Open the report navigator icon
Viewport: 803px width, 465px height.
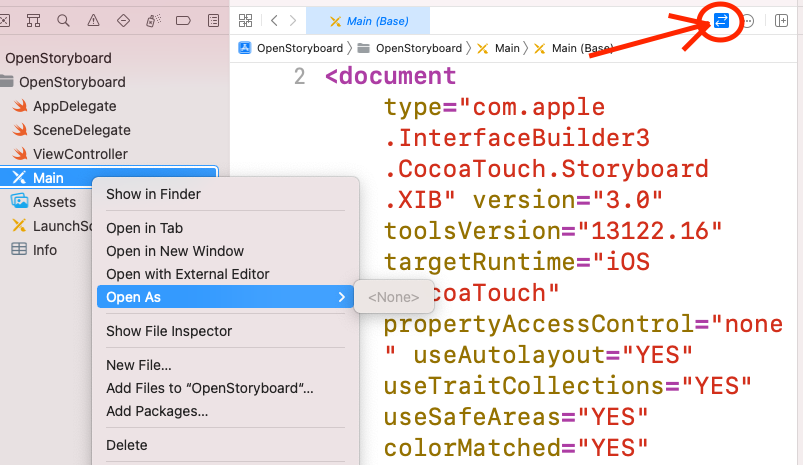coord(214,20)
